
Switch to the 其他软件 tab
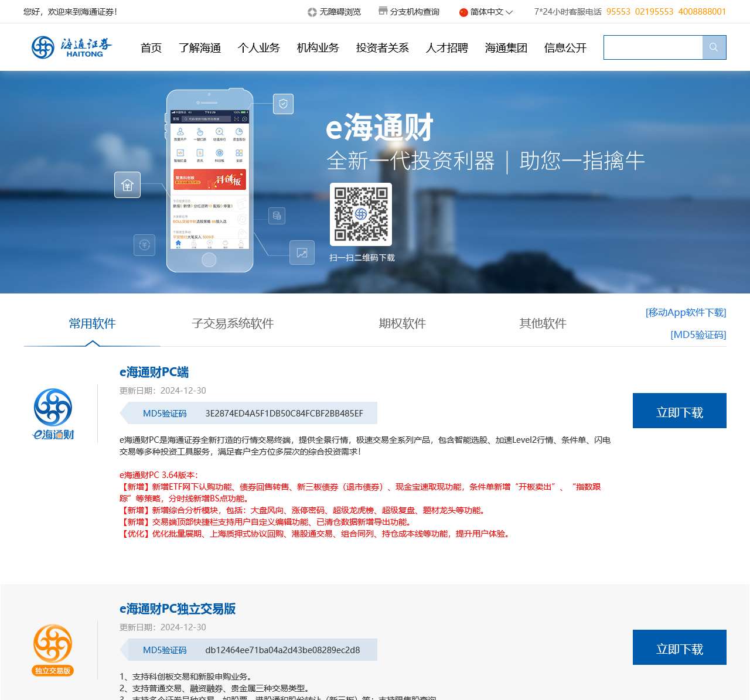(x=543, y=323)
